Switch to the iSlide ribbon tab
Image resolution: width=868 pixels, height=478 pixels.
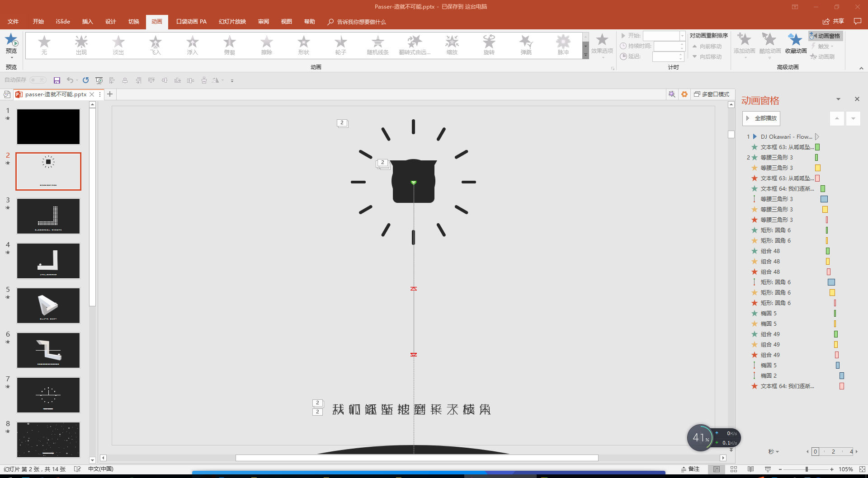pyautogui.click(x=63, y=22)
